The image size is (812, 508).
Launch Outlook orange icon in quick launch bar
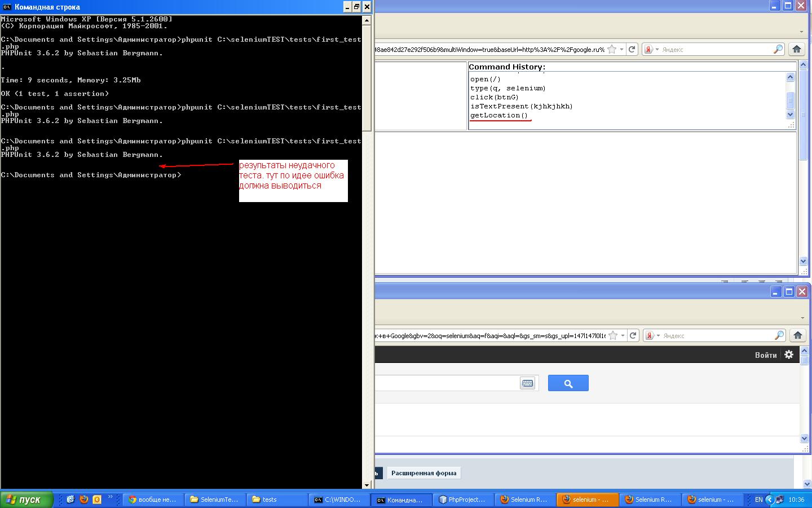[x=97, y=500]
